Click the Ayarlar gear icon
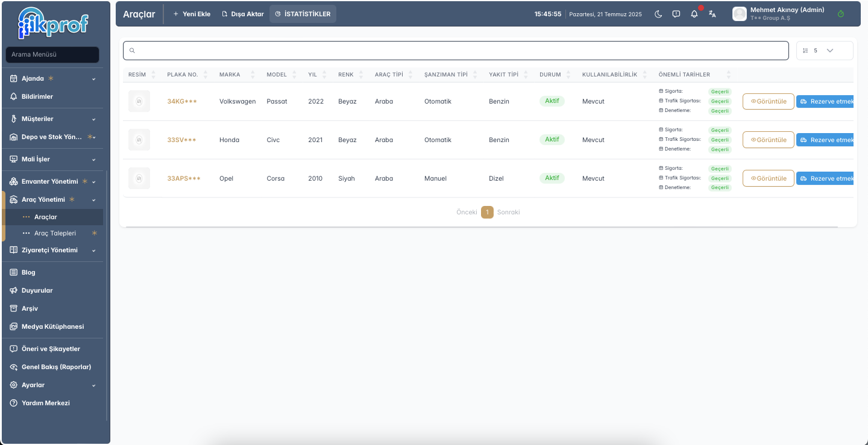Image resolution: width=868 pixels, height=445 pixels. pyautogui.click(x=14, y=385)
